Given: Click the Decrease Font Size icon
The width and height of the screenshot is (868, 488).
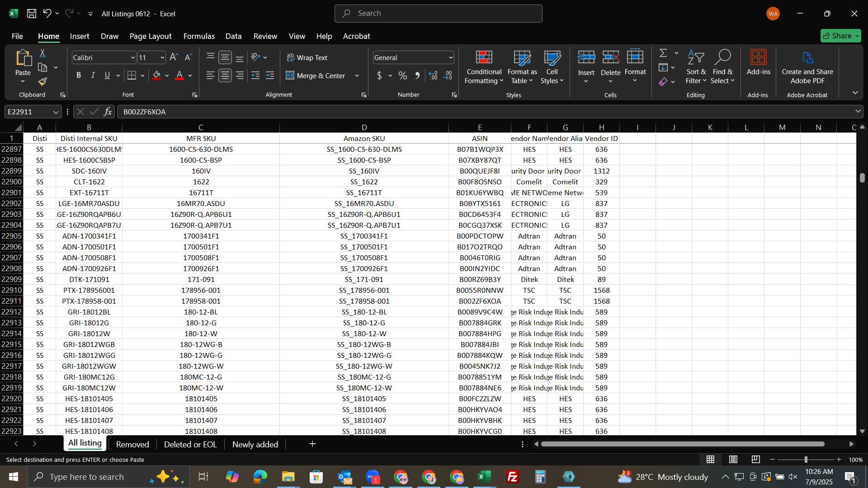Looking at the screenshot, I should [x=189, y=57].
